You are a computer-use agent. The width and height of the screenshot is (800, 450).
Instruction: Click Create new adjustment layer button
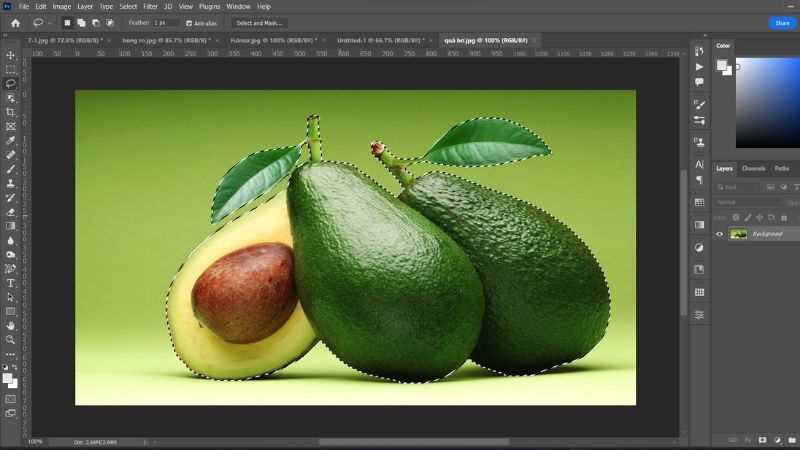tap(777, 440)
